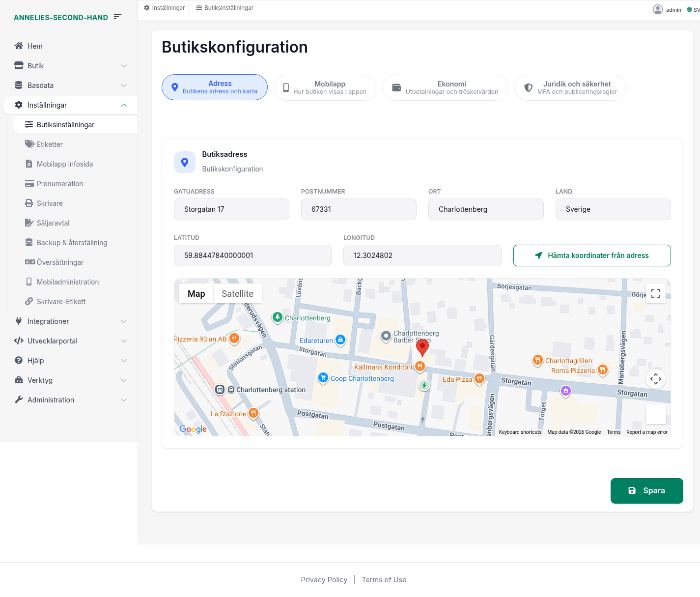Image resolution: width=700 pixels, height=597 pixels.
Task: Click the red store location pin
Action: (x=422, y=347)
